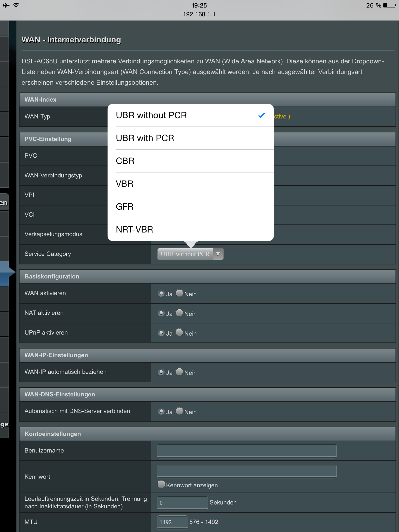Click the WAN - Internetverbindung title
The width and height of the screenshot is (399, 532).
click(71, 40)
